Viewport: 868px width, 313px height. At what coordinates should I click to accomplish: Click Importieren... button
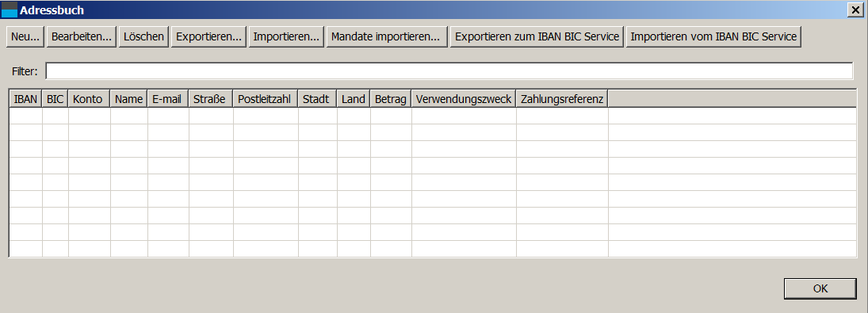click(x=286, y=36)
